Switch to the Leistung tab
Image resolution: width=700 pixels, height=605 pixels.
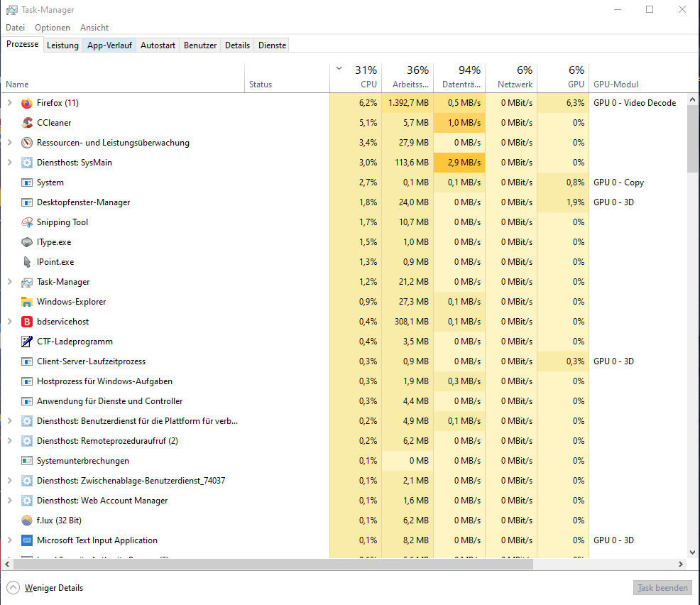tap(62, 45)
